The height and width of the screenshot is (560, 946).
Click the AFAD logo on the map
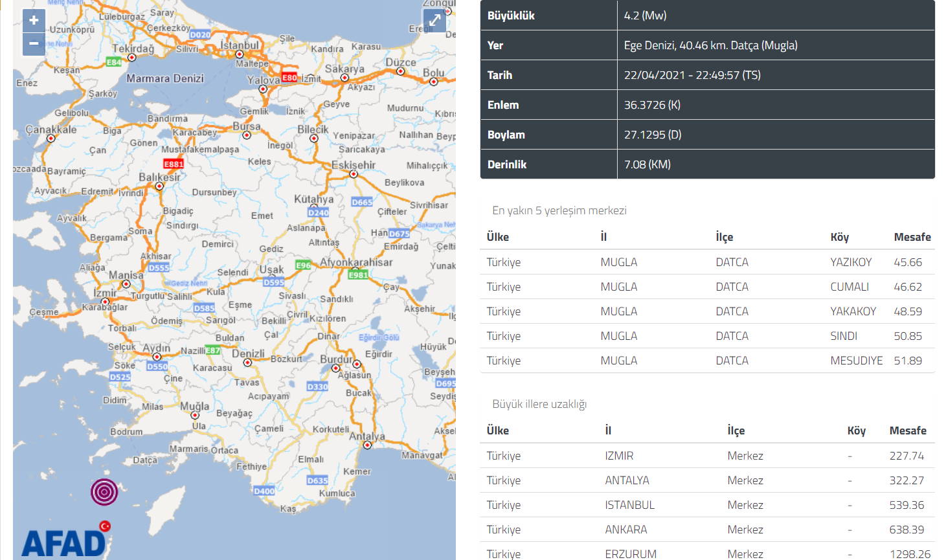(x=65, y=541)
